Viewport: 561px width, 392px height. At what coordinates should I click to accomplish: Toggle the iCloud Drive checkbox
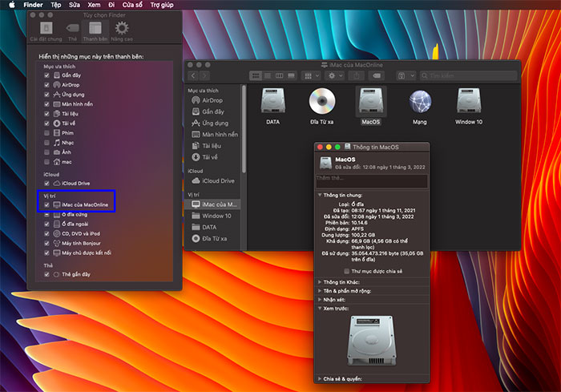pyautogui.click(x=46, y=184)
